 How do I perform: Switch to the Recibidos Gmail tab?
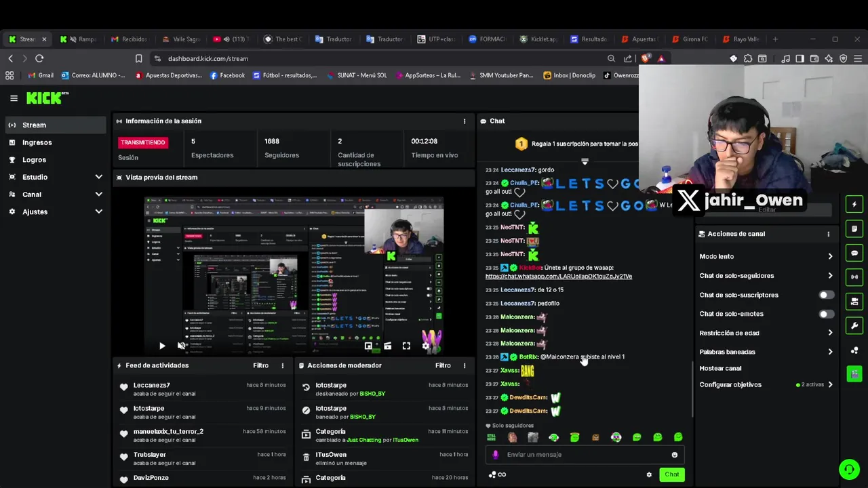[129, 39]
